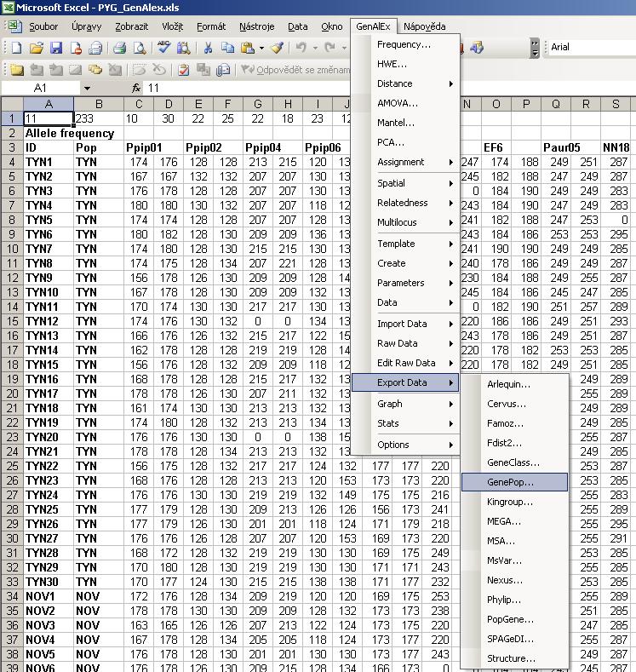Select MEGA… export option
This screenshot has width=636, height=672.
tap(514, 521)
